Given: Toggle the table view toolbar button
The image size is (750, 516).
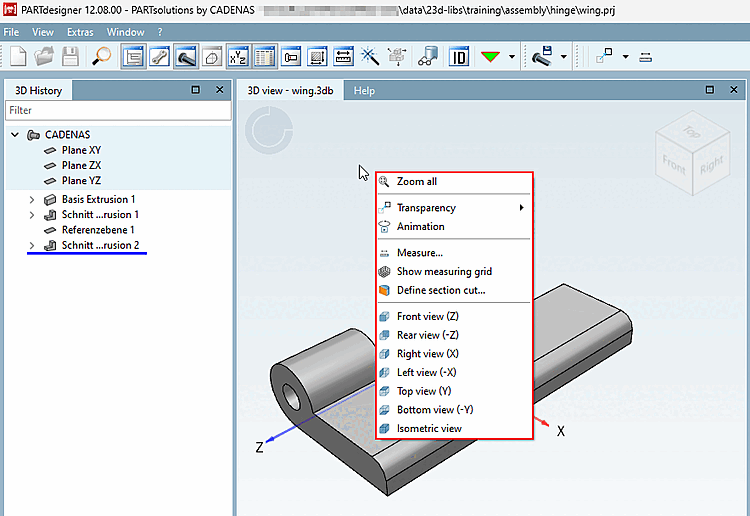Looking at the screenshot, I should click(264, 56).
